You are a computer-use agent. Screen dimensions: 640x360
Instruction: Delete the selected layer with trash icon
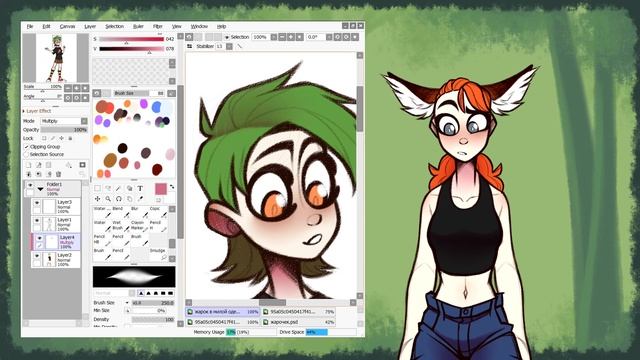tap(58, 174)
